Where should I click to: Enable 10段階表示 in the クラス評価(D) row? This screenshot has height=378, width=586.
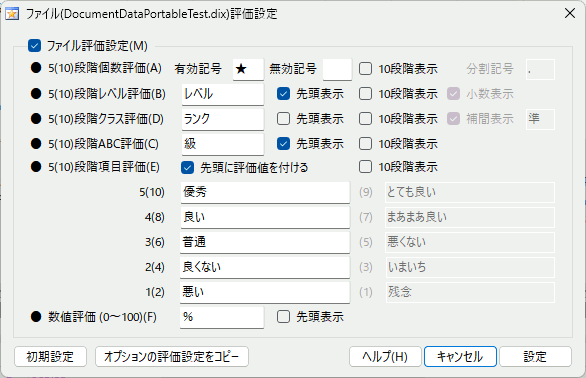tap(365, 119)
